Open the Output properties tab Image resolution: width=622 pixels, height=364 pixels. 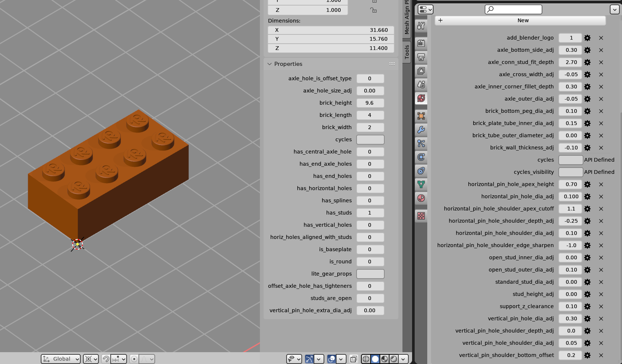click(x=421, y=57)
